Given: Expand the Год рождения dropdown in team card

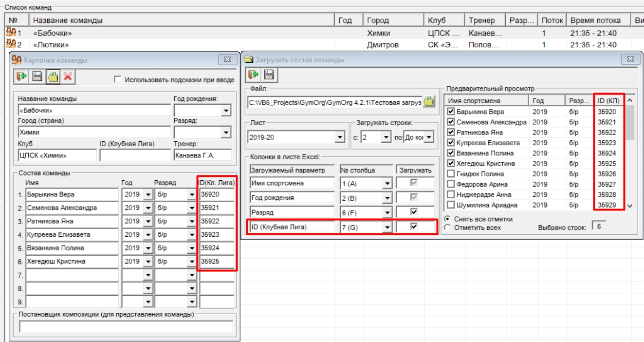Looking at the screenshot, I should 225,111.
